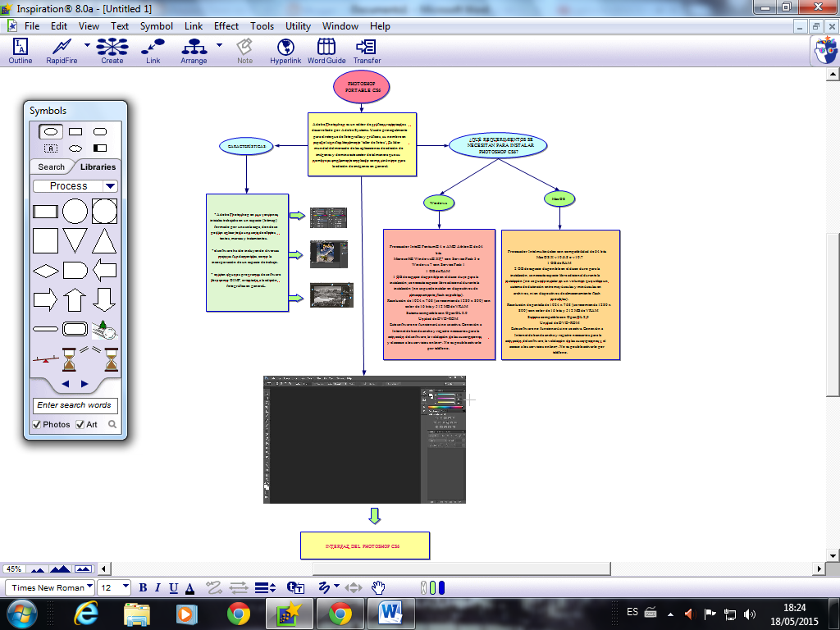The image size is (840, 630).
Task: Insert the up arrow symbol
Action: pyautogui.click(x=75, y=299)
